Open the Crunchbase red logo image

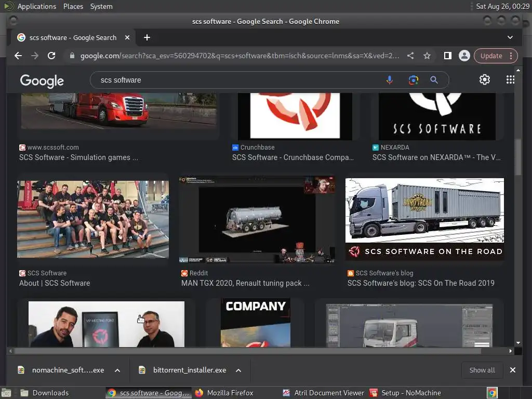(295, 116)
